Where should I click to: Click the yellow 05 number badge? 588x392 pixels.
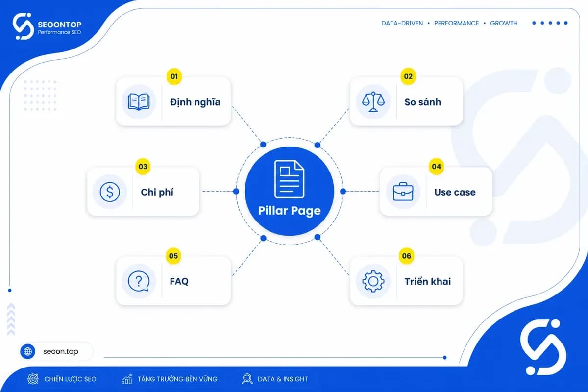pos(173,256)
